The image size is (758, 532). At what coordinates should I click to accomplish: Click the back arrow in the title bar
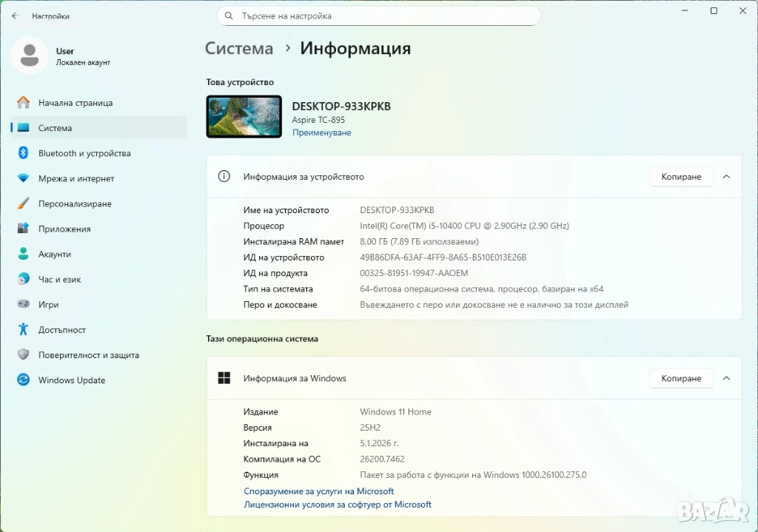tap(15, 16)
